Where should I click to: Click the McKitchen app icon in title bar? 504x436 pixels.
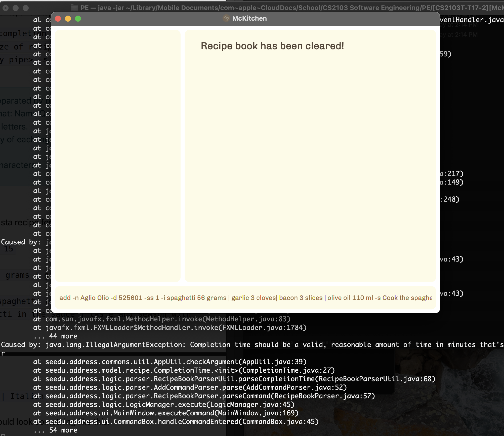(x=226, y=18)
